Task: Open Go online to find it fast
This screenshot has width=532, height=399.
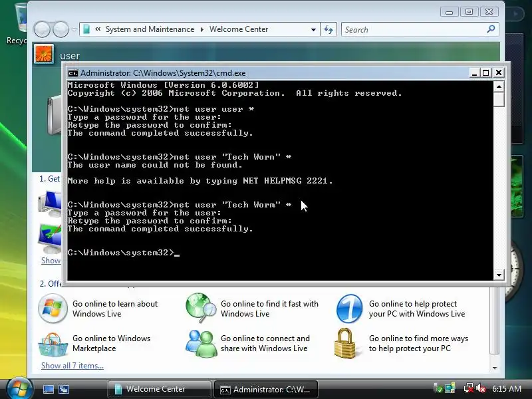Action: click(269, 309)
